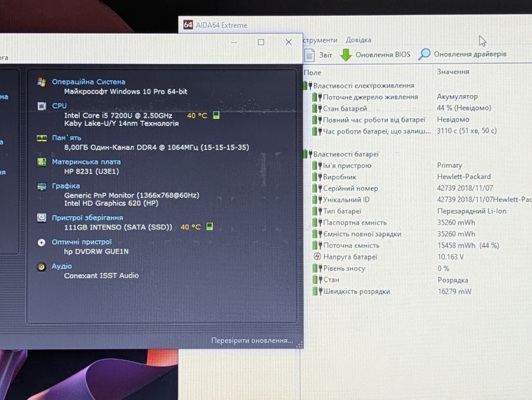532x400 pixels.
Task: Open the Пристрої зберігання section link
Action: pos(87,218)
